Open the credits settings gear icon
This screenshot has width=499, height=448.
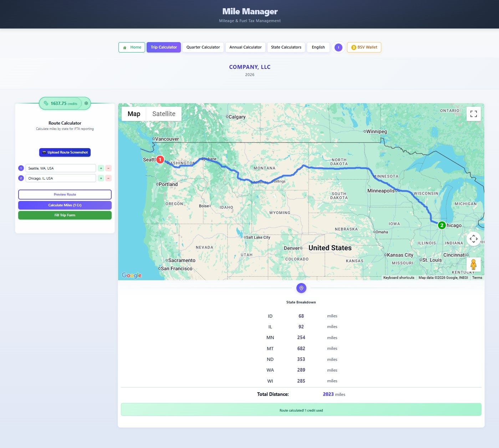click(x=86, y=103)
